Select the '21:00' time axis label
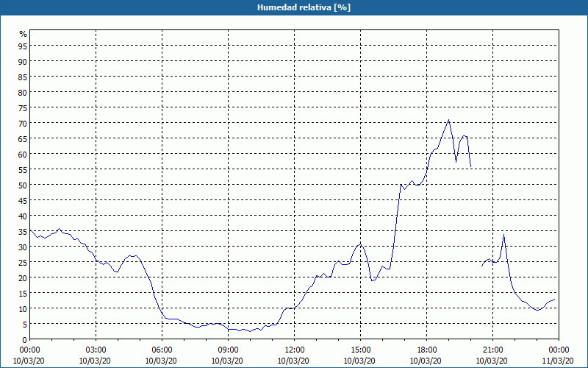 tap(492, 350)
